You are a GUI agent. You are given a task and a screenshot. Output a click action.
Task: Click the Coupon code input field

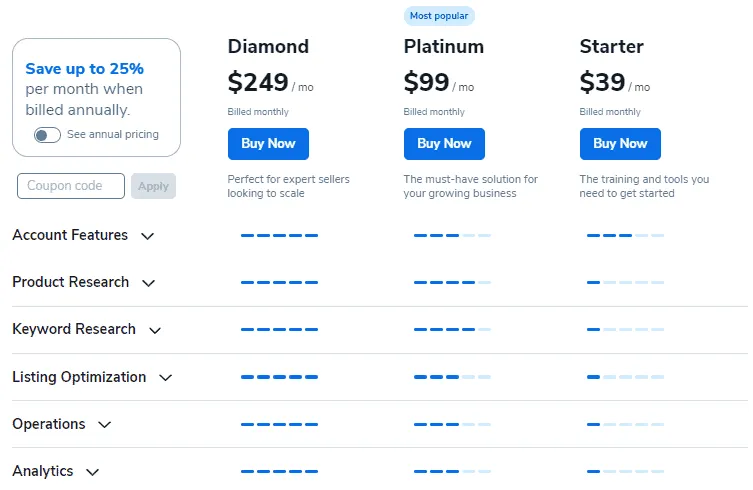point(71,186)
